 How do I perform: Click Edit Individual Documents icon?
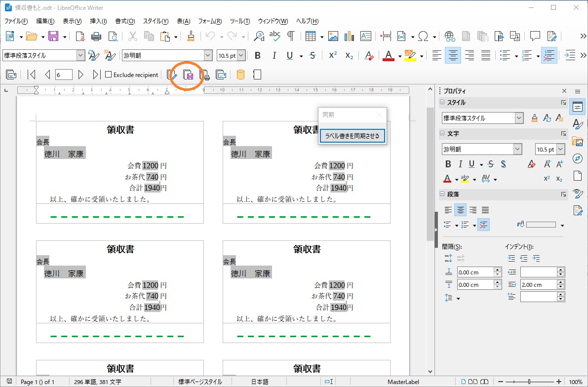tap(172, 75)
